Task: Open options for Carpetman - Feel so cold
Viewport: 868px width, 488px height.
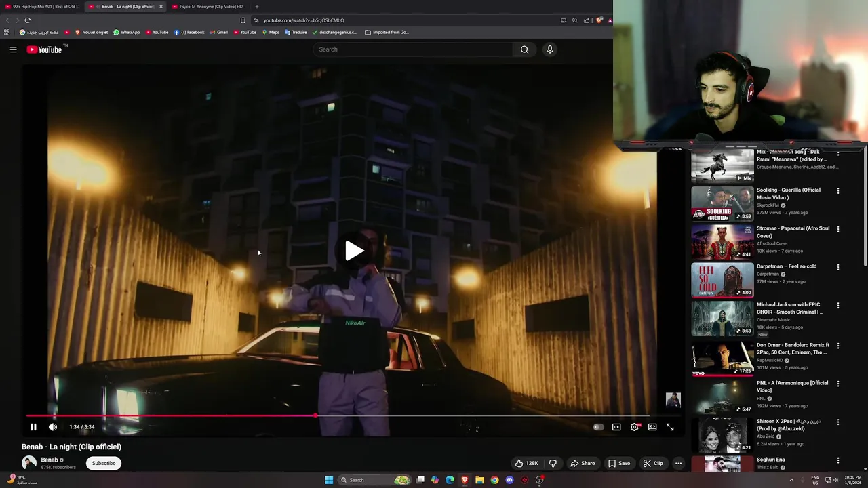Action: coord(838,268)
